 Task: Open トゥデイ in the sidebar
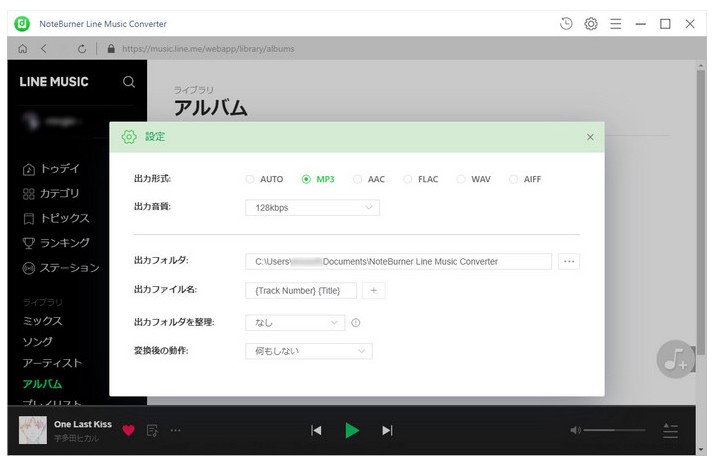(51, 169)
